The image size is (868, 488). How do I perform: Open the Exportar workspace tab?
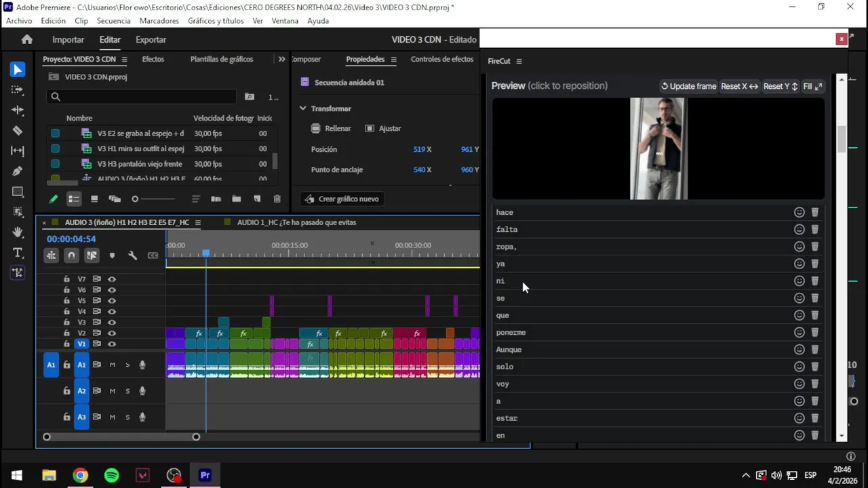click(x=151, y=39)
